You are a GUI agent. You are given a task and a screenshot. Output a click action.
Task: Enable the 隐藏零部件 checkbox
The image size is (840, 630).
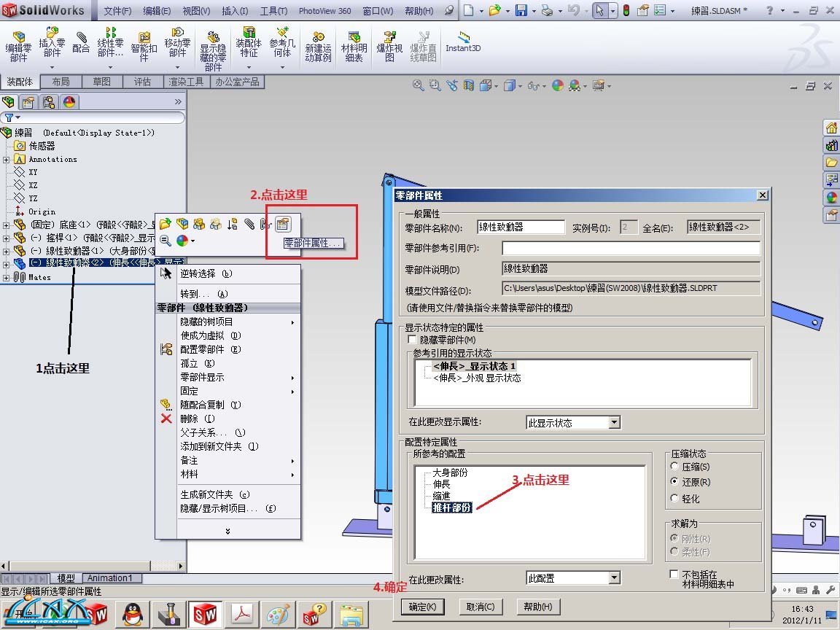[x=413, y=340]
